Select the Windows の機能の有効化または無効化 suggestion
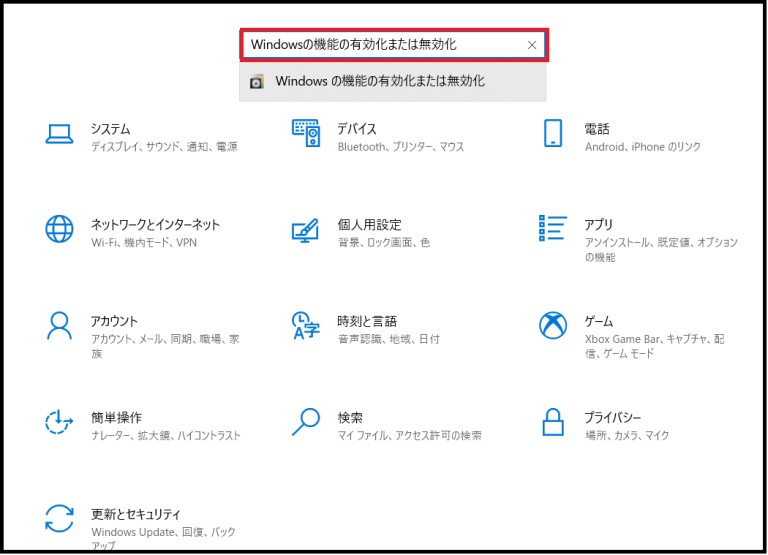Screen dimensions: 768x555 393,81
